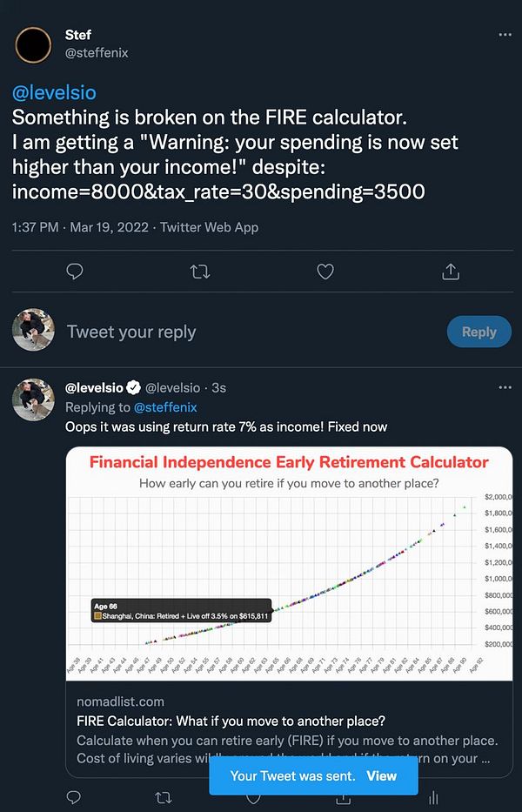Open analytics icon under levelsio's reply
The height and width of the screenshot is (812, 522).
coord(432,796)
